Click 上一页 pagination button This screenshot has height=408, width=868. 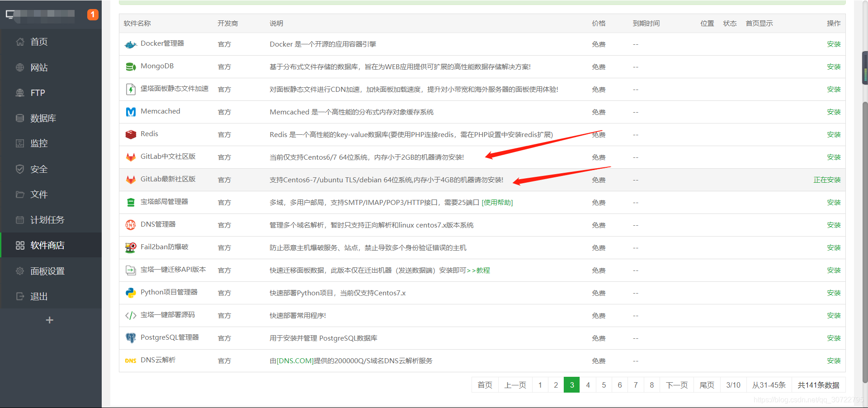coord(515,385)
